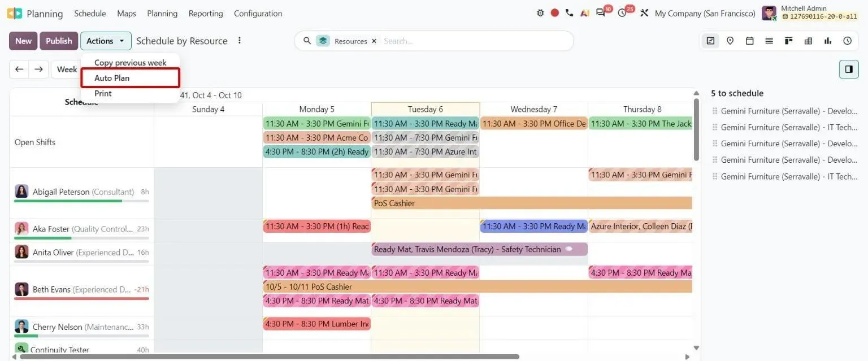Click the Publish button
This screenshot has height=361, width=868.
click(x=59, y=41)
